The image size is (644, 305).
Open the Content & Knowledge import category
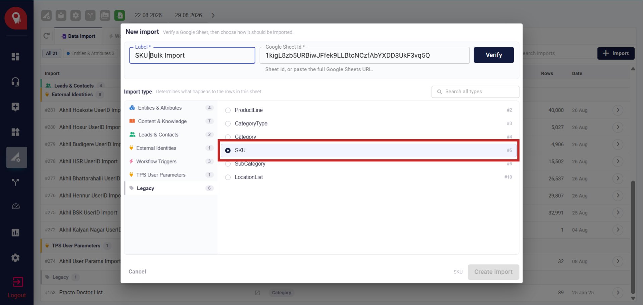point(171,121)
